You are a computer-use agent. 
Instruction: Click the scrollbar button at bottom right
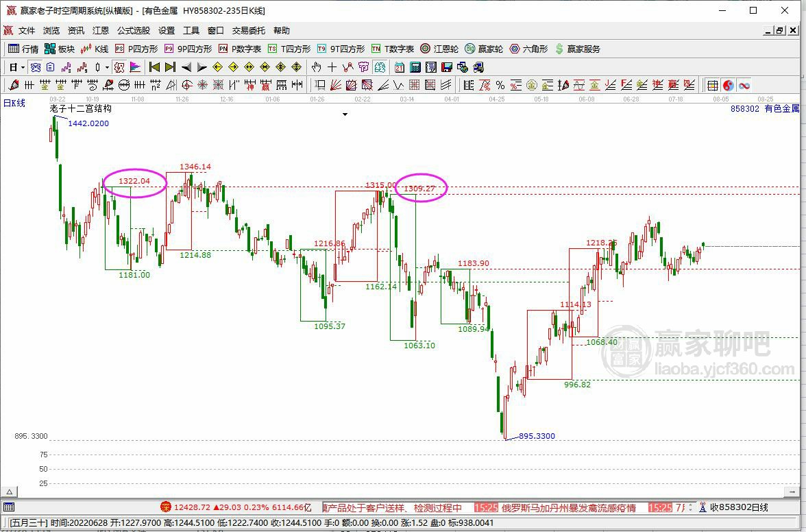(x=791, y=492)
